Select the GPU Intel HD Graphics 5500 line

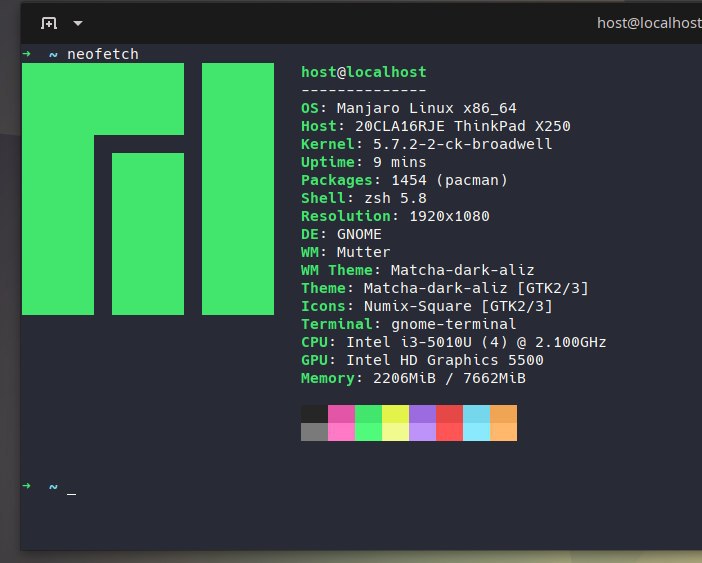[x=422, y=360]
